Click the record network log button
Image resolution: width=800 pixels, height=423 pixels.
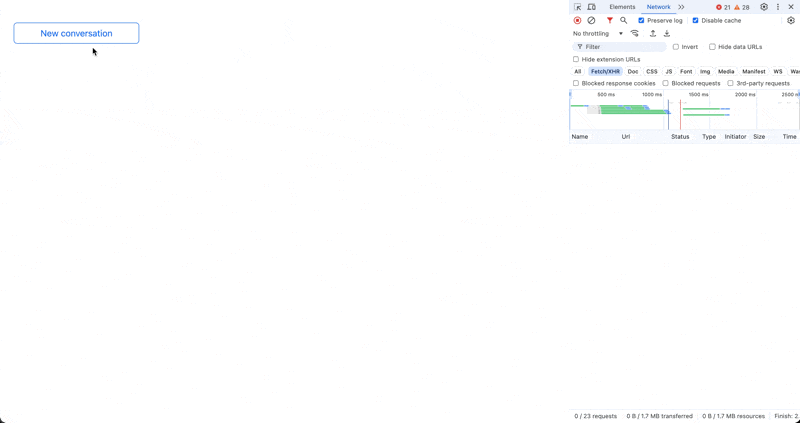(x=577, y=20)
